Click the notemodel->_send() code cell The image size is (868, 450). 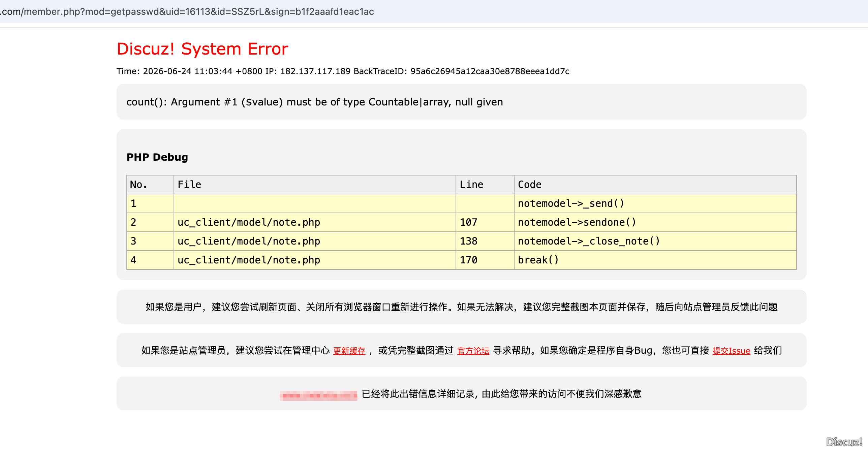tap(655, 203)
